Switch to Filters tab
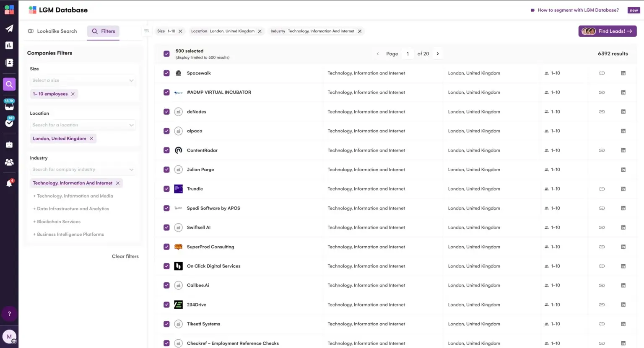This screenshot has width=644, height=348. (103, 31)
